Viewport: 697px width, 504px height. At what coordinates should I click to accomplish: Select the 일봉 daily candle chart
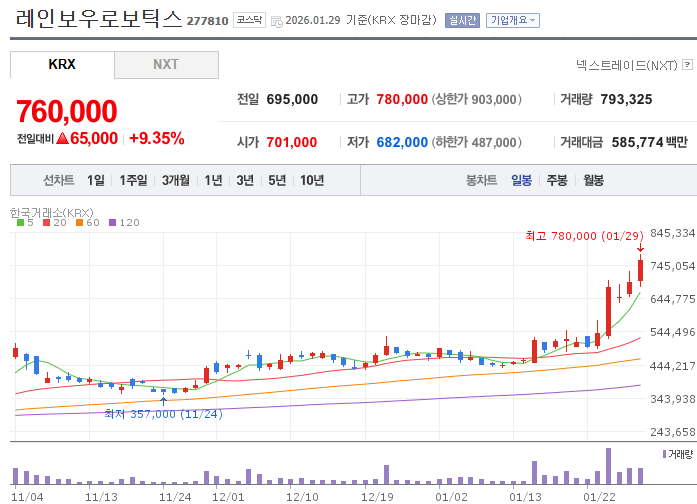[521, 180]
